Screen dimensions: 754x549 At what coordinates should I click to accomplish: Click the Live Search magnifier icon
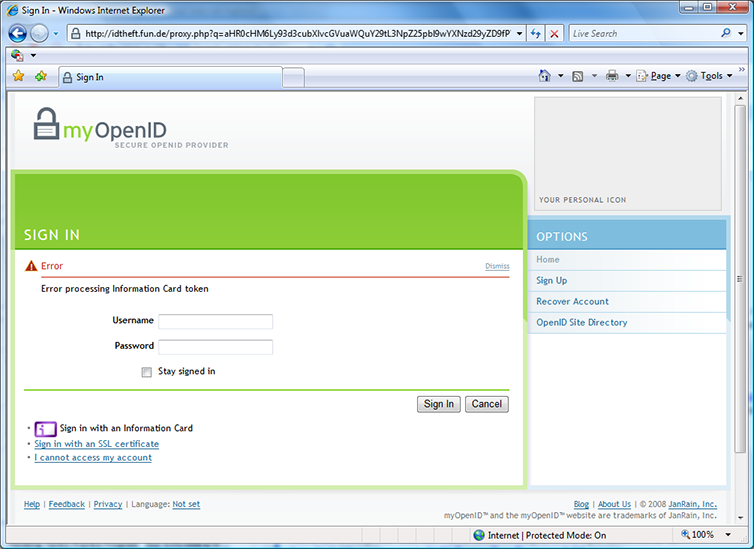(x=726, y=33)
